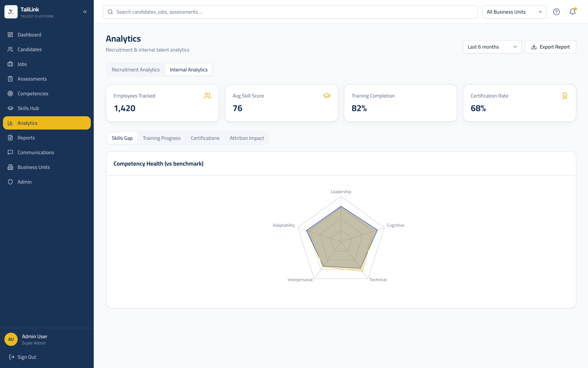The width and height of the screenshot is (588, 368).
Task: Click the Certification Rate value 68%
Action: [x=478, y=108]
